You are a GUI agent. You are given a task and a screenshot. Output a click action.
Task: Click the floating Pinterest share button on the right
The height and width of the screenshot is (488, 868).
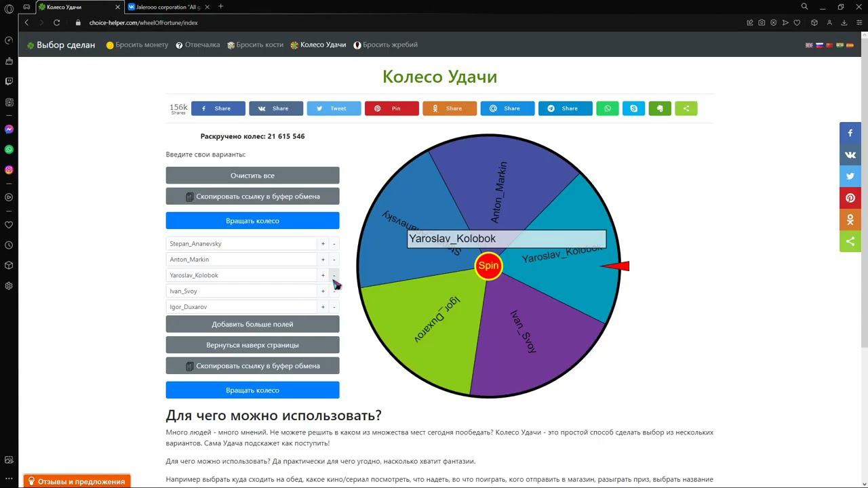pos(850,198)
